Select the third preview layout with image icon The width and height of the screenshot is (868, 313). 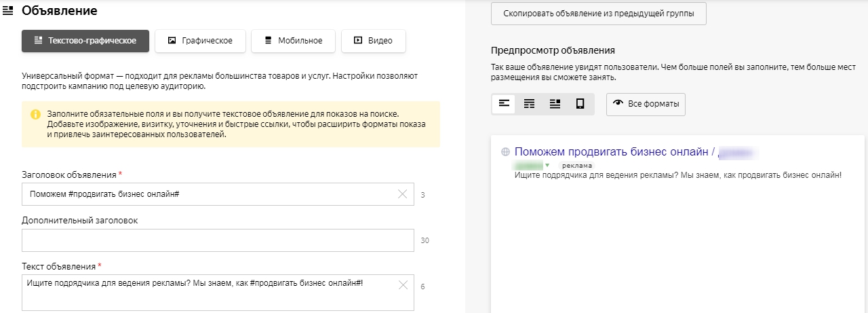point(555,104)
